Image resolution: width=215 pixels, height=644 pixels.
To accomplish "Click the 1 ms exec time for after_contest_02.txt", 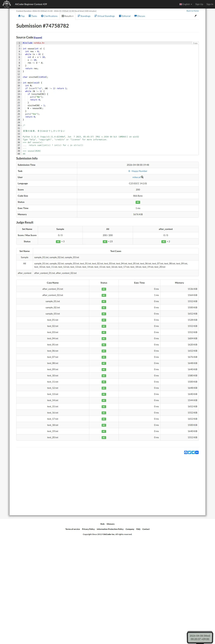I will pyautogui.click(x=139, y=295).
